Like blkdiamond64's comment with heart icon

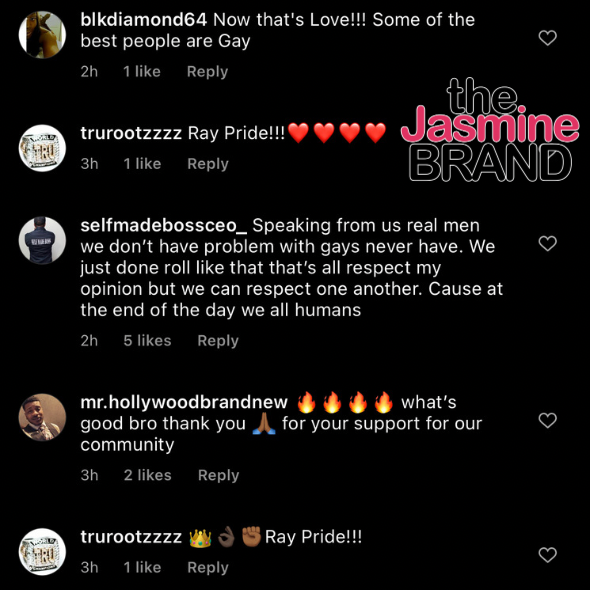547,38
